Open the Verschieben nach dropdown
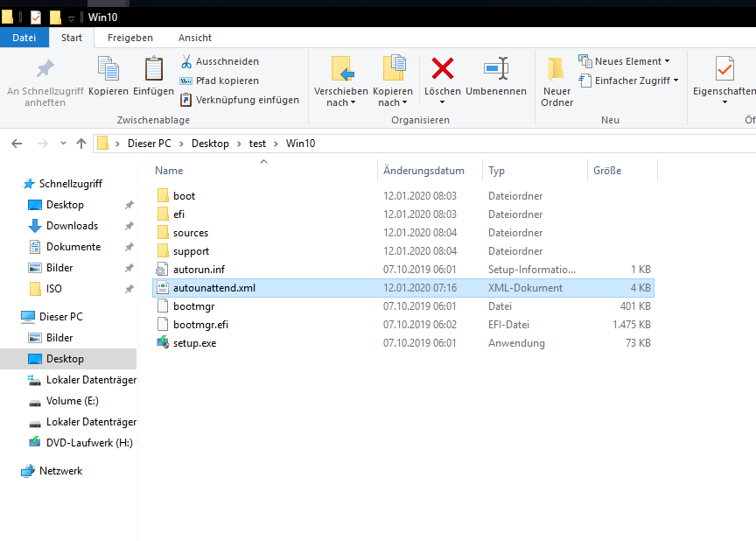756x541 pixels. click(x=353, y=102)
